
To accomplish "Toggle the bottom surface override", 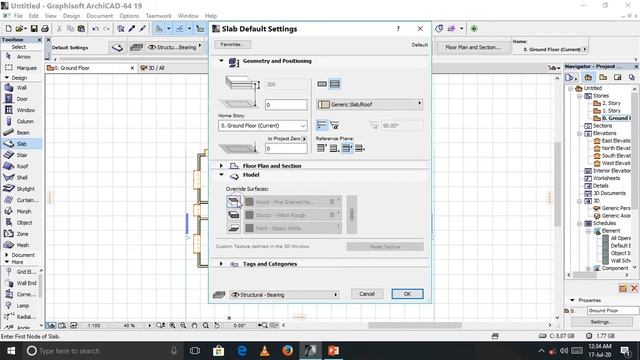I will coord(234,228).
